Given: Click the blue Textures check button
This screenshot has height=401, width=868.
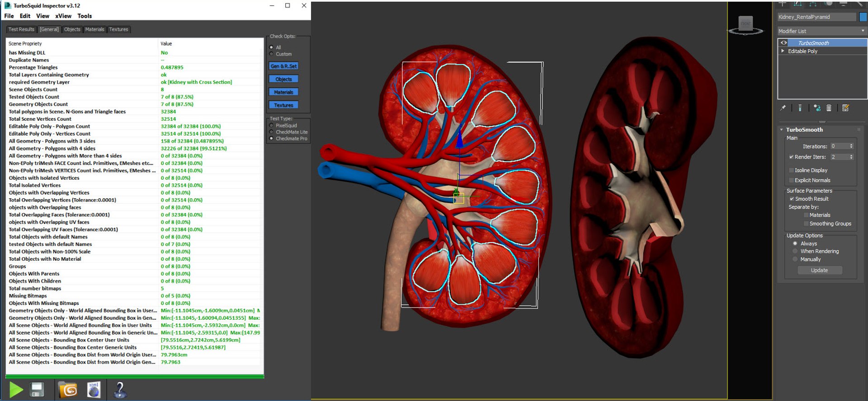Looking at the screenshot, I should click(283, 105).
